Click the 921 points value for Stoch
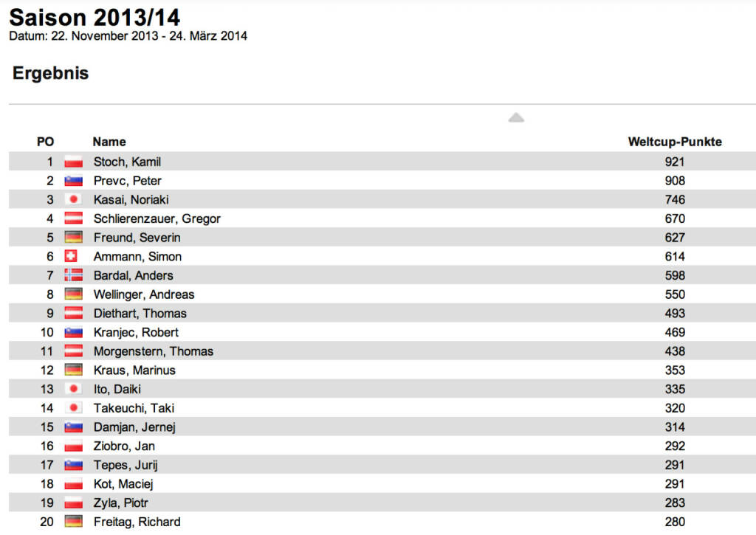756x535 pixels. (x=674, y=162)
